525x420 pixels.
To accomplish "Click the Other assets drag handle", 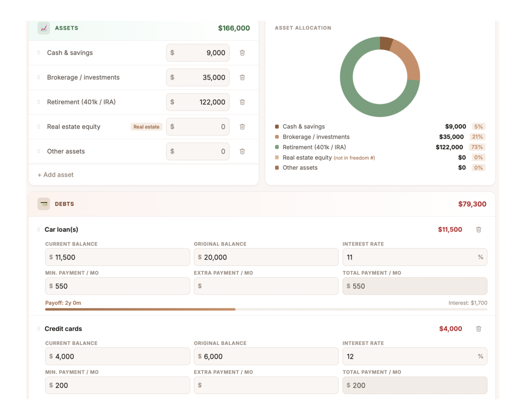I will click(x=39, y=151).
